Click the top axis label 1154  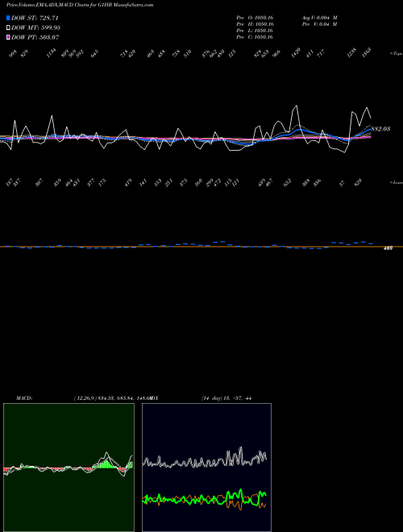[x=51, y=53]
